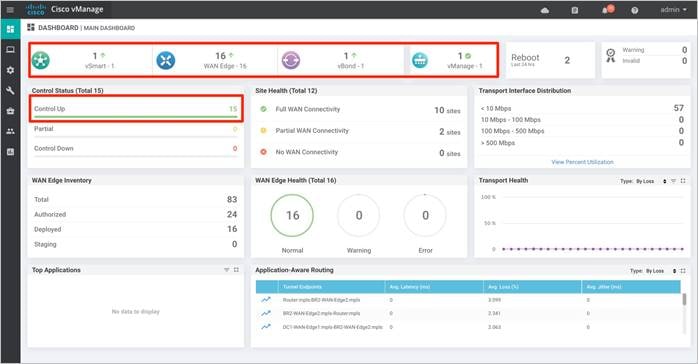Viewport: 698px width, 364px height.
Task: Expand Application-Aware Routing panel fullscreen
Action: pos(683,271)
